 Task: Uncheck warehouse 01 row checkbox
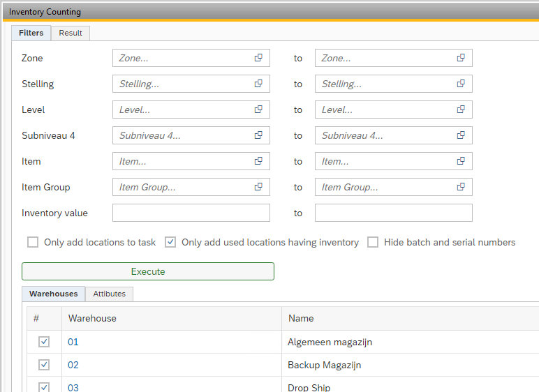tap(44, 342)
